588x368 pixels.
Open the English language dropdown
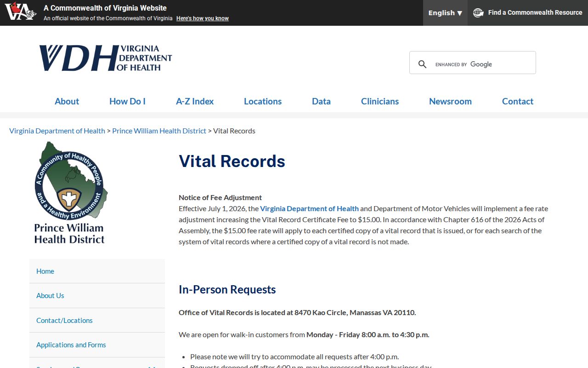point(445,13)
